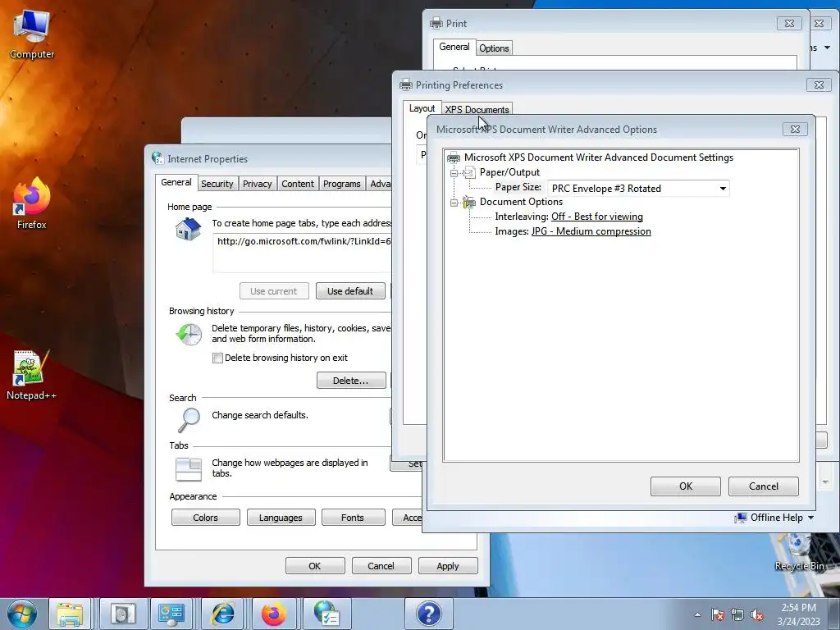Click the Help question mark taskbar icon

[428, 614]
